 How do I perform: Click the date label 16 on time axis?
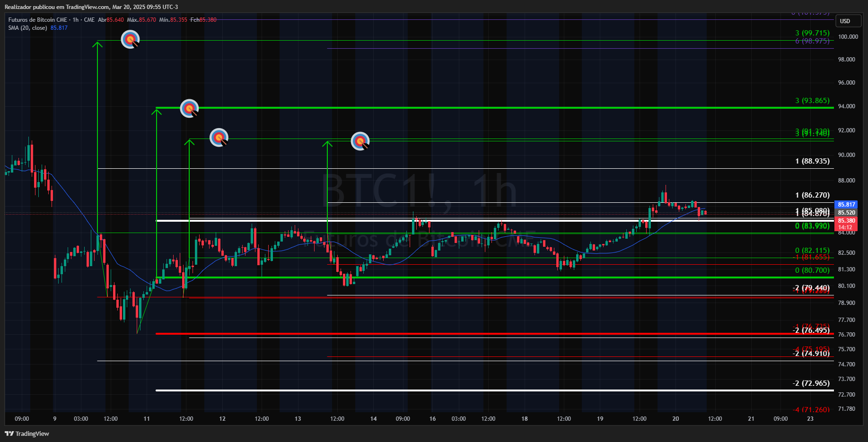(x=432, y=419)
